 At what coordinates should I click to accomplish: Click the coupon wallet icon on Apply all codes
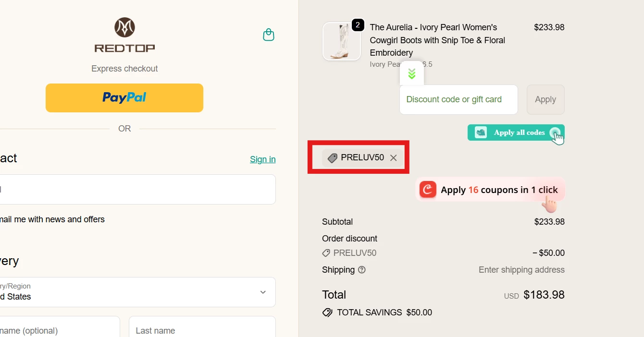point(480,132)
